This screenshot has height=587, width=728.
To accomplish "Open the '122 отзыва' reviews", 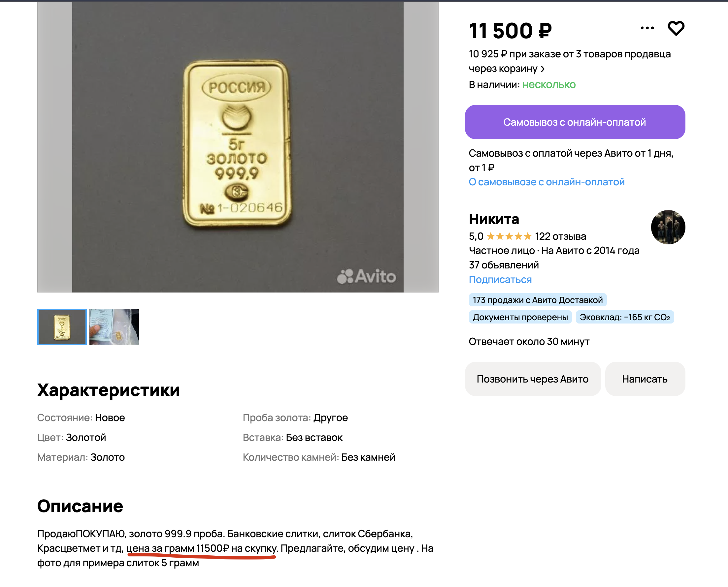I will tap(560, 236).
